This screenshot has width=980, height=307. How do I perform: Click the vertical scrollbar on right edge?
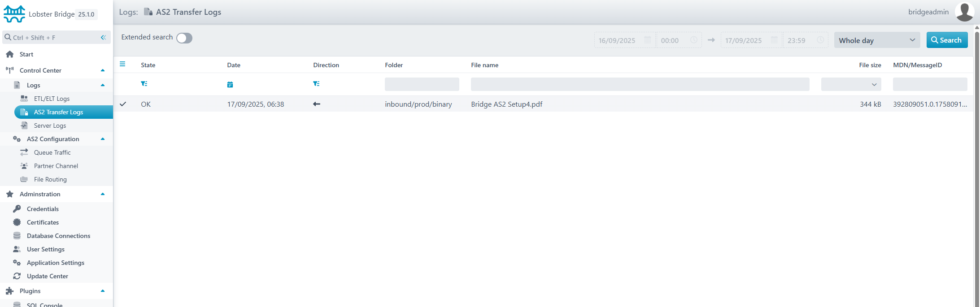pyautogui.click(x=976, y=166)
